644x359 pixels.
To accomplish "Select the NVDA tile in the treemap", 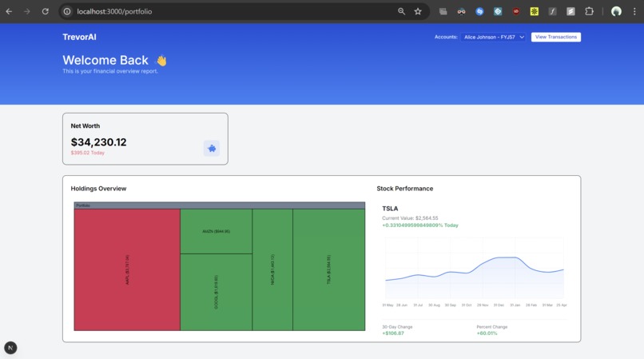I will pos(272,269).
